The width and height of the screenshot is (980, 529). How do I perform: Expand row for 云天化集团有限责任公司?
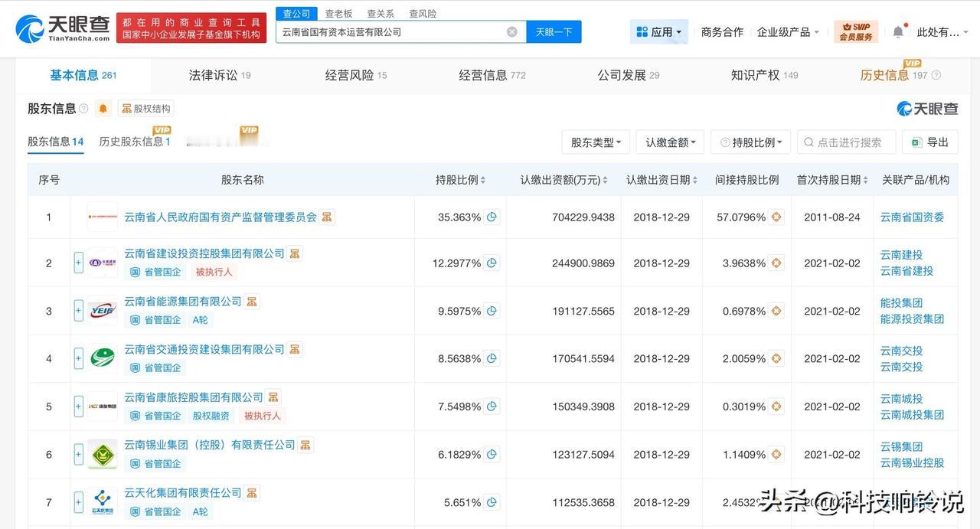point(78,503)
